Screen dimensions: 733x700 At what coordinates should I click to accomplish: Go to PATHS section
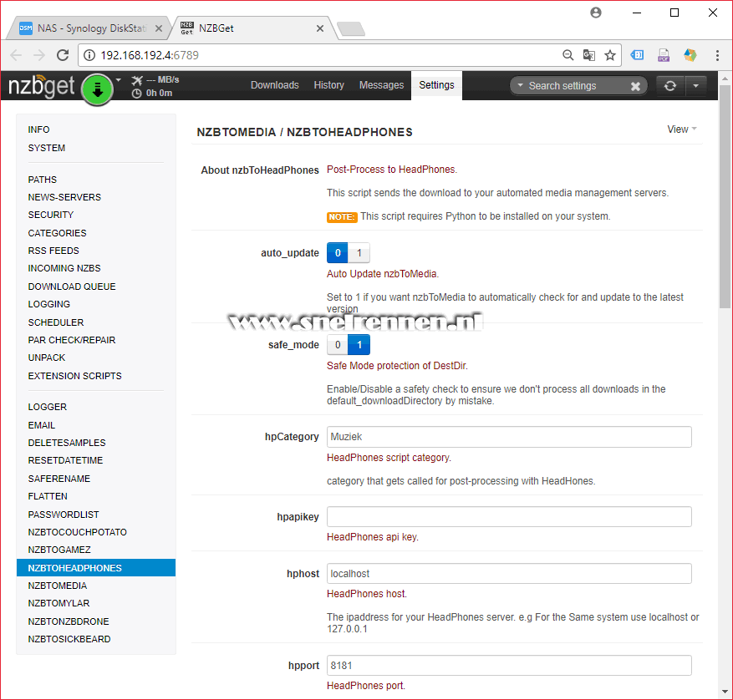pyautogui.click(x=42, y=180)
